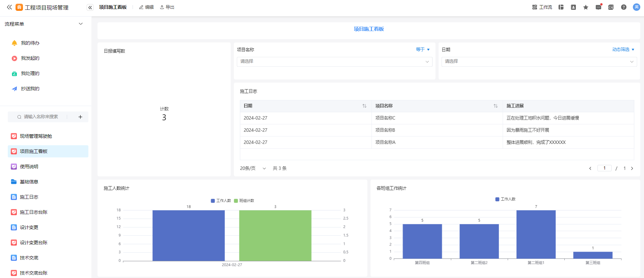Sort the 日期 column in 施工日志 table
The width and height of the screenshot is (644, 278).
364,106
